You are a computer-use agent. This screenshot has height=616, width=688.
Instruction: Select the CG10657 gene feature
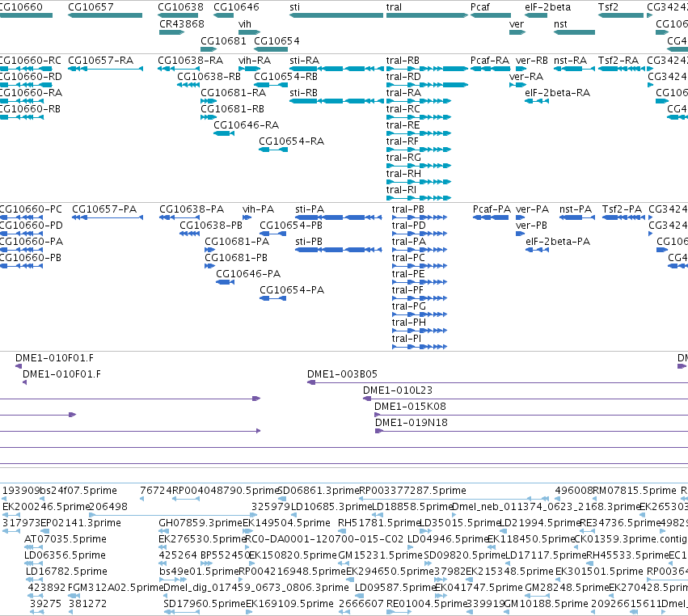(105, 15)
